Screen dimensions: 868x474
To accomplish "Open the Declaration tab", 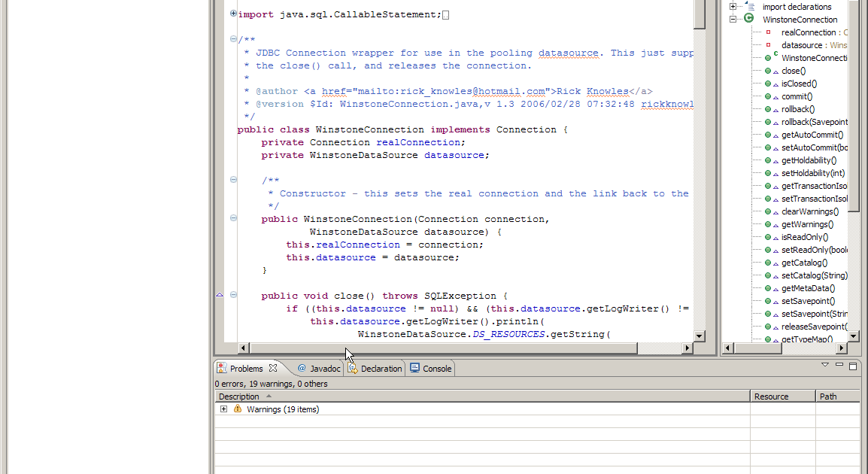I will click(381, 369).
